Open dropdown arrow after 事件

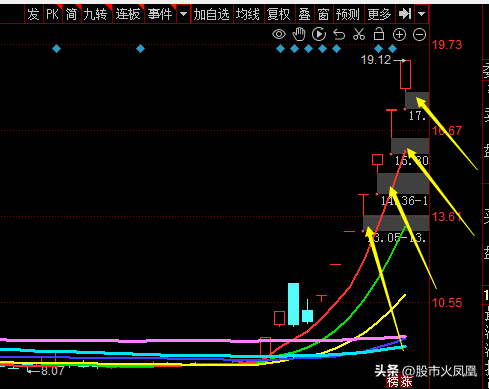pos(183,14)
